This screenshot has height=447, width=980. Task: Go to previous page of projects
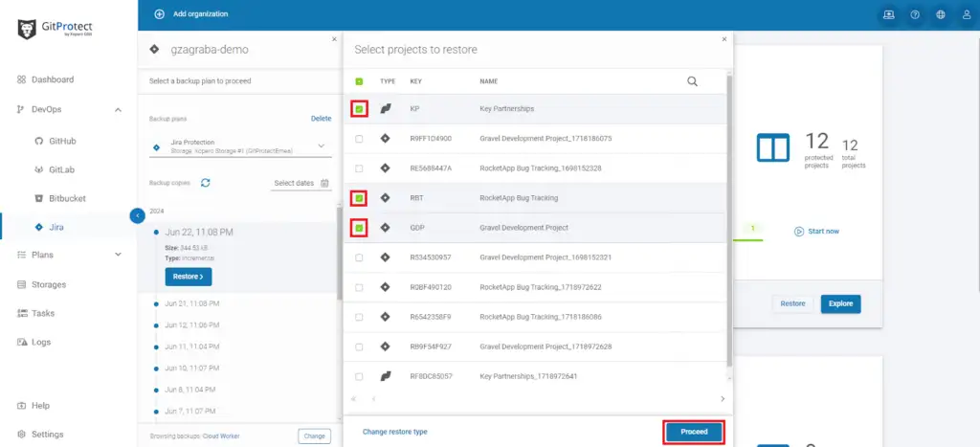coord(374,399)
